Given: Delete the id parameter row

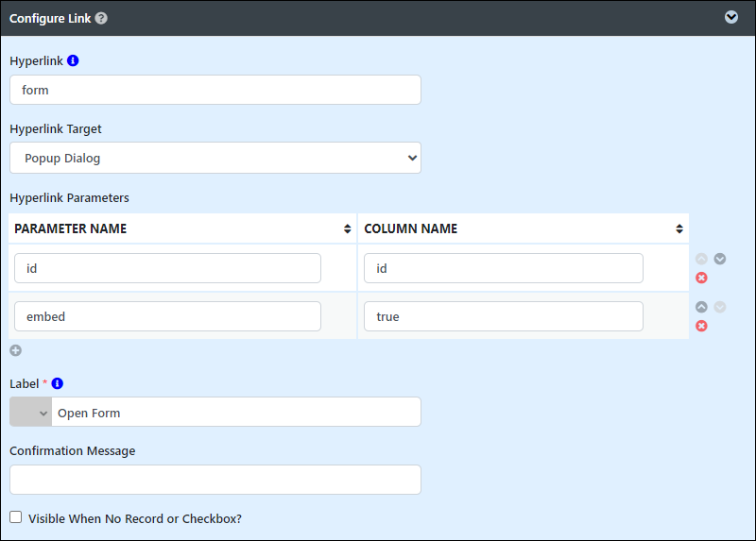Looking at the screenshot, I should coord(701,278).
